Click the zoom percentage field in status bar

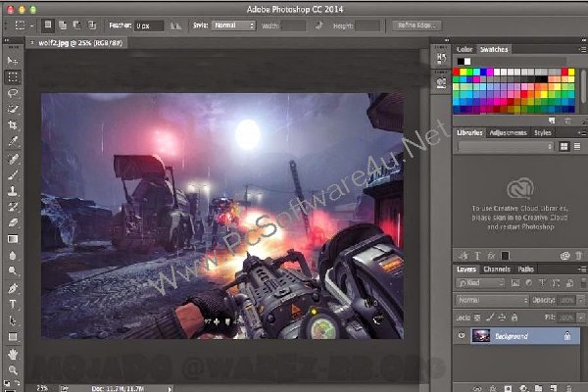(x=42, y=388)
